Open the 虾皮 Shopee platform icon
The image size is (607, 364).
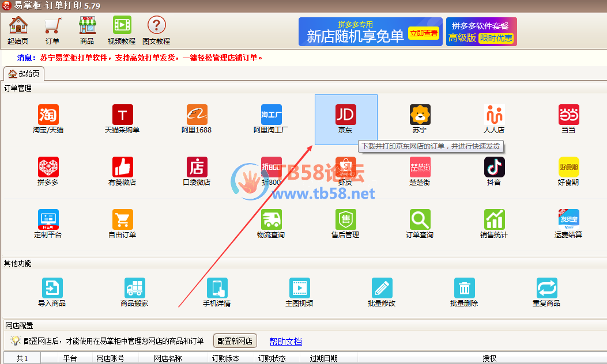(346, 172)
